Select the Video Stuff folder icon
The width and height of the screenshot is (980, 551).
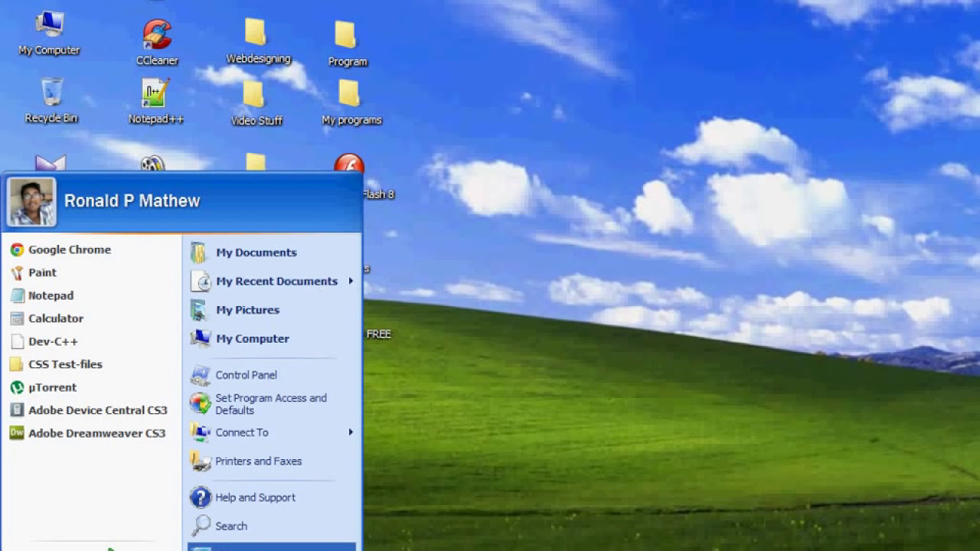(253, 93)
